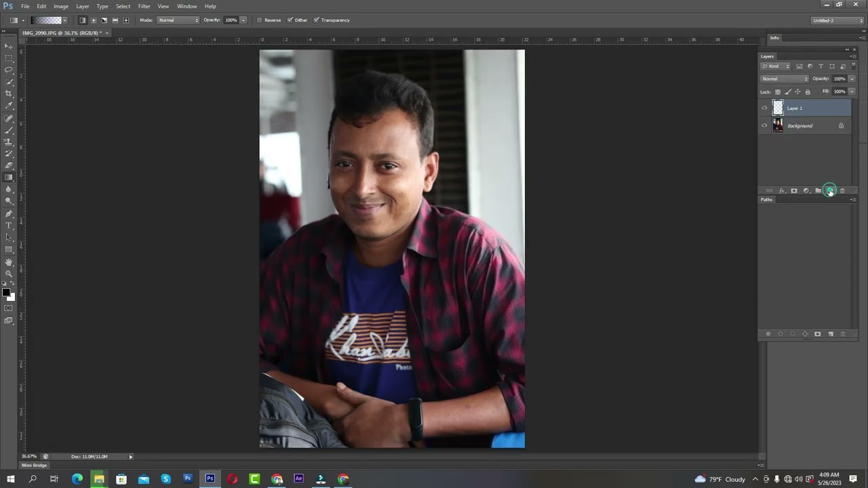Viewport: 868px width, 488px height.
Task: Choose Angle Gradient style
Action: [x=104, y=20]
